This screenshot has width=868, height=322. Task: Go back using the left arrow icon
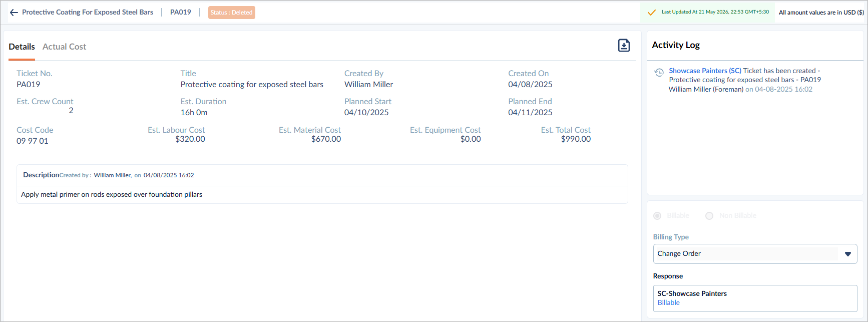tap(14, 13)
